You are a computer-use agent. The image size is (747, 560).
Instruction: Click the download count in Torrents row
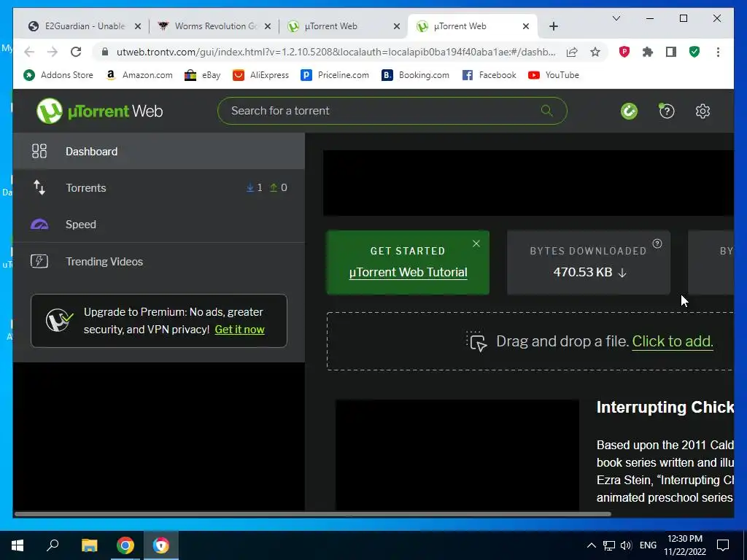click(x=254, y=187)
